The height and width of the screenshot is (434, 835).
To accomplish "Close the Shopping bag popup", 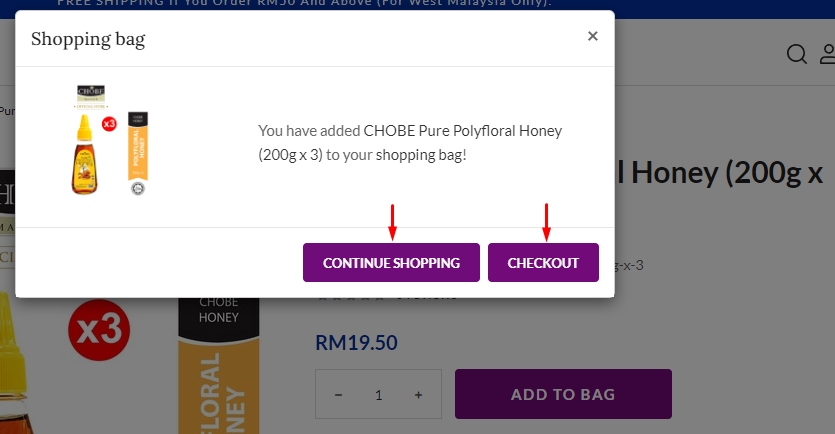I will pyautogui.click(x=593, y=36).
